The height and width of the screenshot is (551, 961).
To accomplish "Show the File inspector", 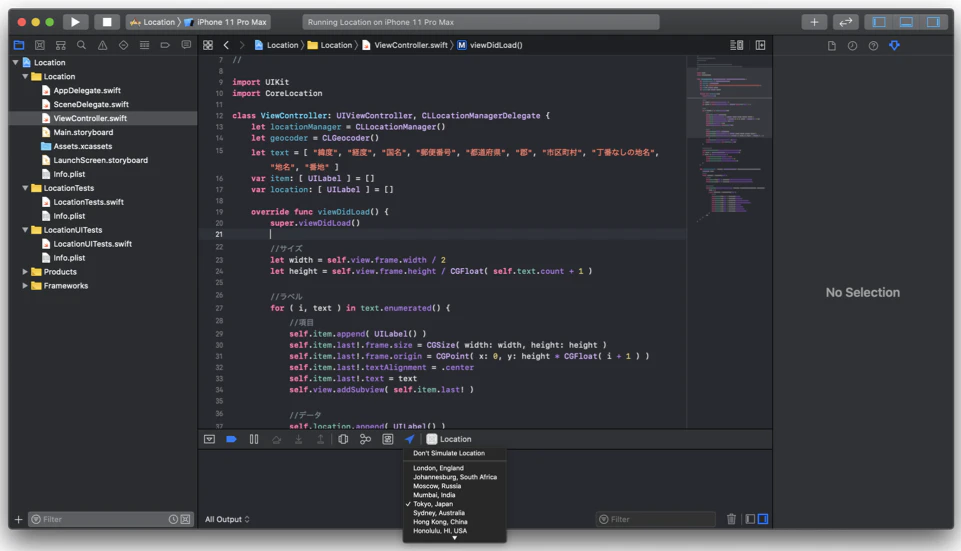I will [832, 45].
